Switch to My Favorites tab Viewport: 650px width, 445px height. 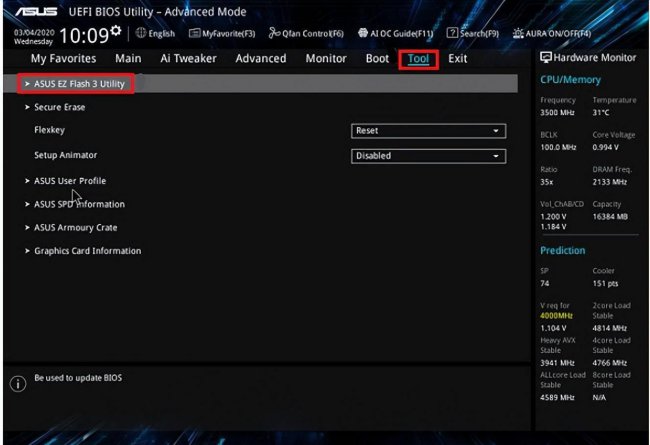[x=63, y=58]
